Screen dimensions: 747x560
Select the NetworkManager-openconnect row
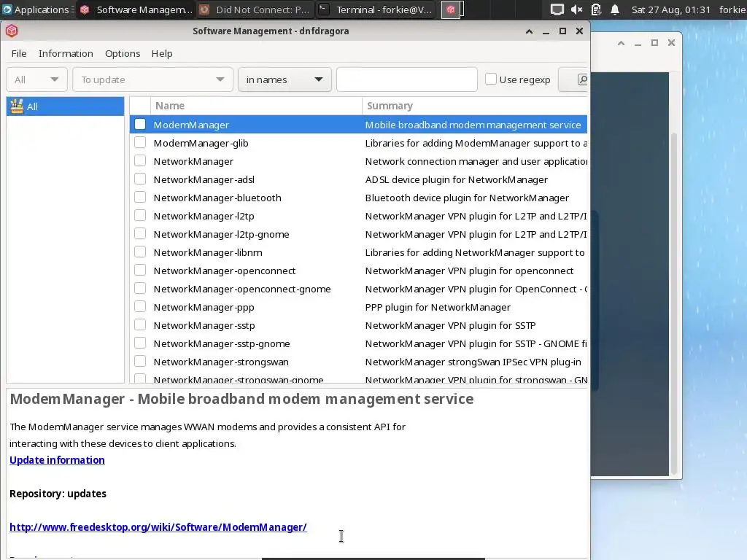pyautogui.click(x=358, y=271)
